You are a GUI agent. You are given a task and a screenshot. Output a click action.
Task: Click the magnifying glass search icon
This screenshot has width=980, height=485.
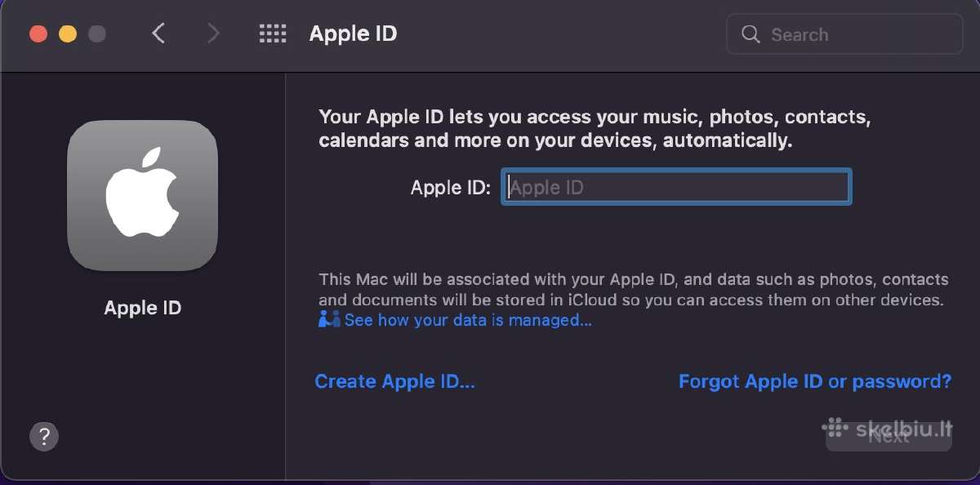[x=751, y=34]
